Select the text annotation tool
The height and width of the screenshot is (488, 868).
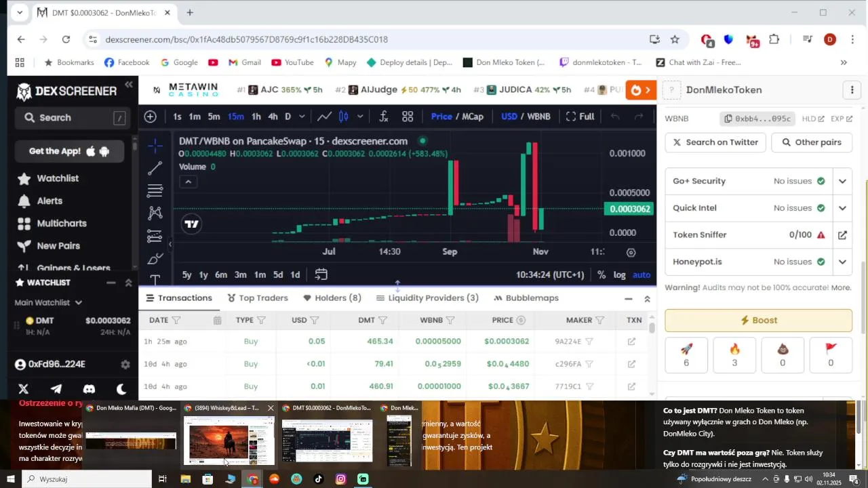[x=155, y=279]
